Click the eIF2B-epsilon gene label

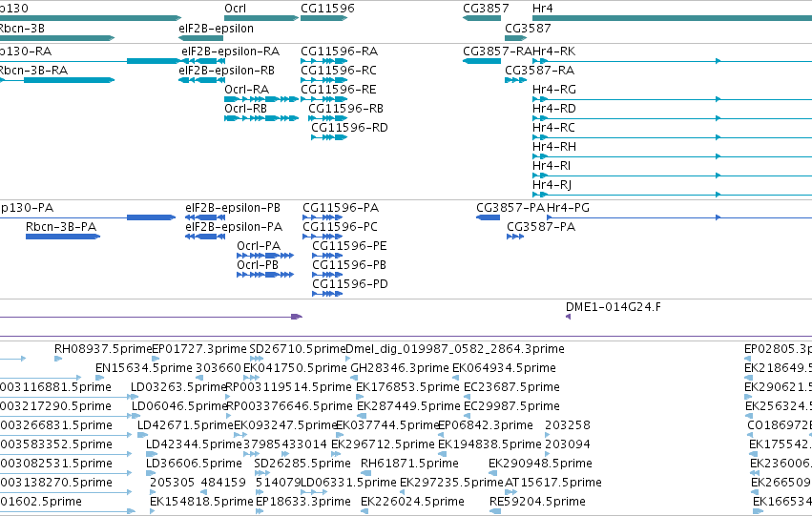[216, 29]
